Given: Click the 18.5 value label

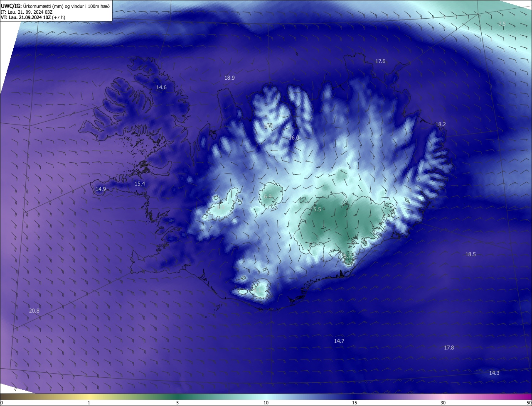Looking at the screenshot, I should click(470, 254).
